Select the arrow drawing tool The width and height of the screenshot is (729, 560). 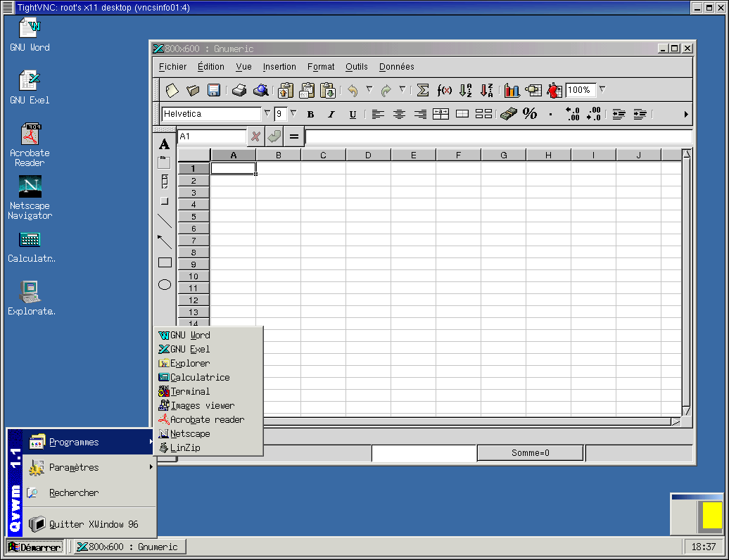coord(165,242)
